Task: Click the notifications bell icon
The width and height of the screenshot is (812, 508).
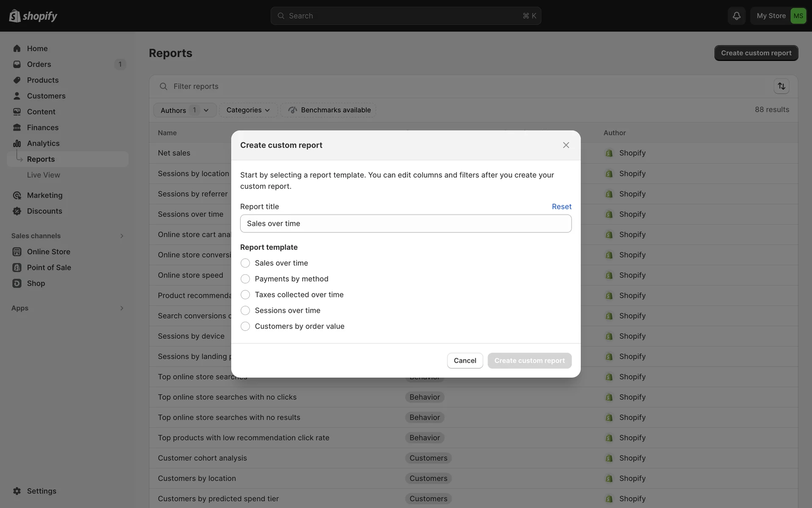Action: [736, 16]
